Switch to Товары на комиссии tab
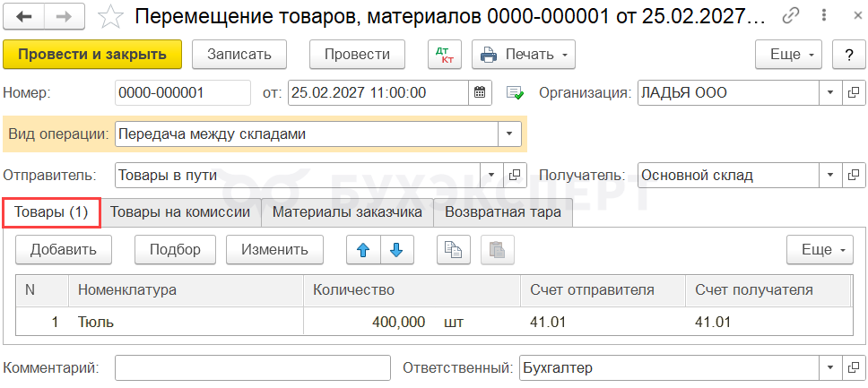868x388 pixels. pyautogui.click(x=180, y=212)
